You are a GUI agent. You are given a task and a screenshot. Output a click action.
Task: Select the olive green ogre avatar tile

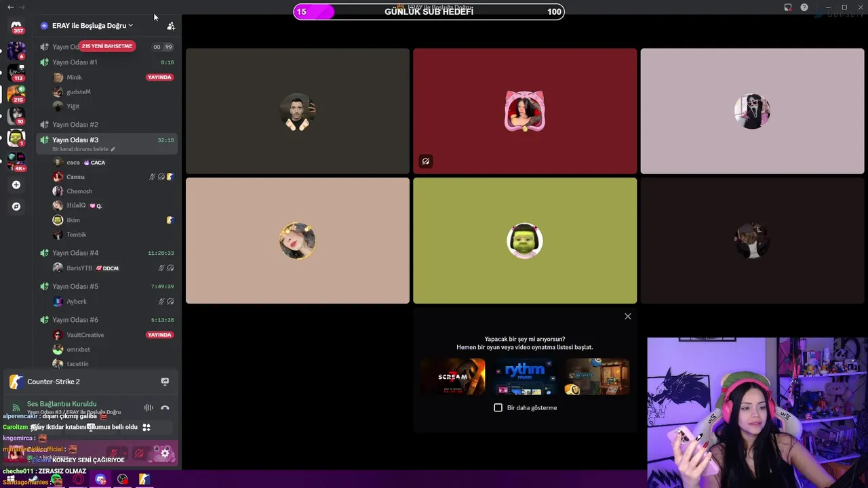(x=525, y=241)
